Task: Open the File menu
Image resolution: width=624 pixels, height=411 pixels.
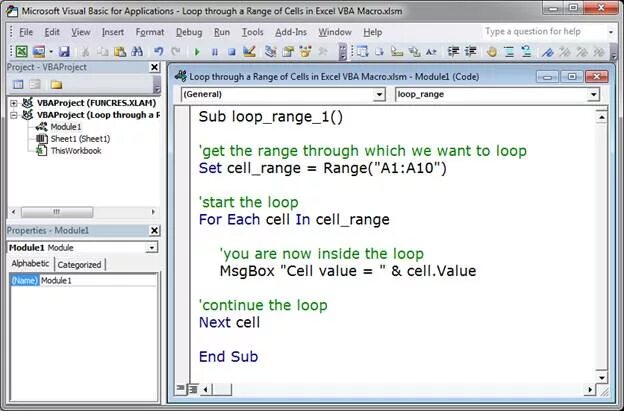Action: pos(26,32)
